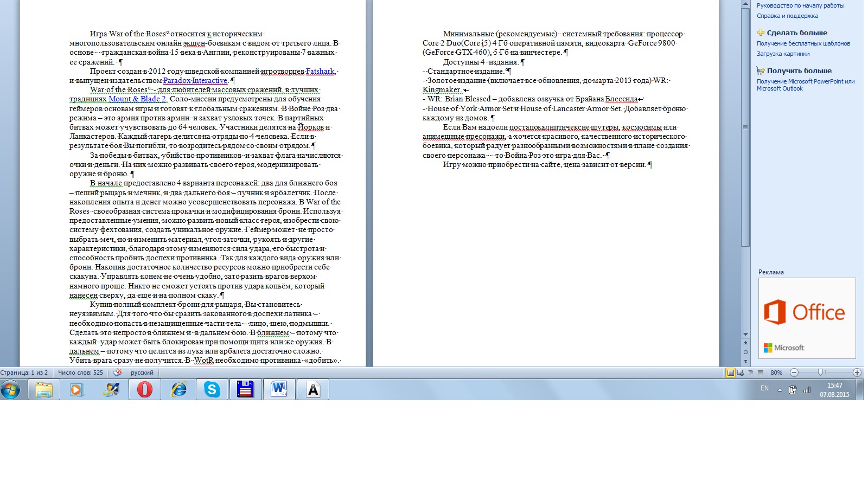
Task: Open "Получение бесплатных шаблонов" link
Action: pyautogui.click(x=803, y=43)
